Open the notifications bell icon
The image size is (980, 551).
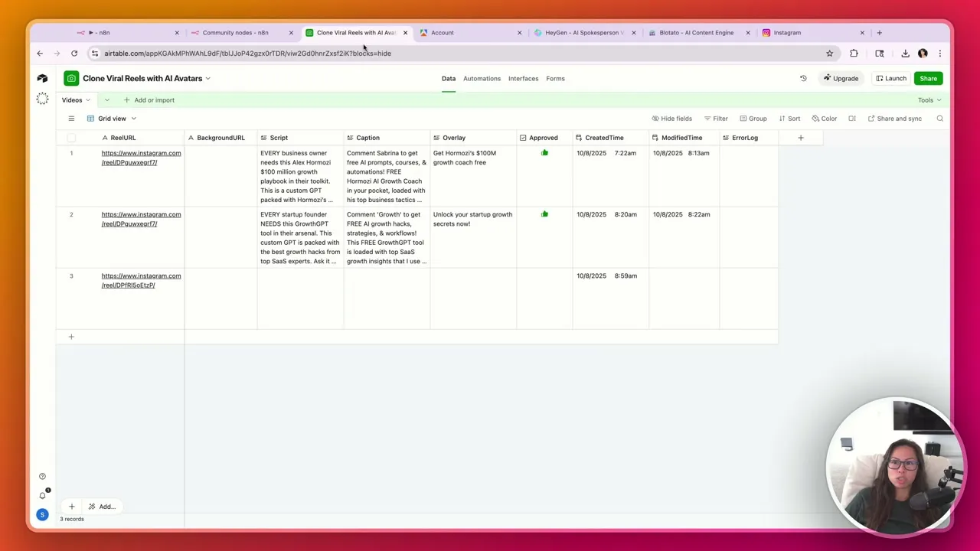pos(42,495)
